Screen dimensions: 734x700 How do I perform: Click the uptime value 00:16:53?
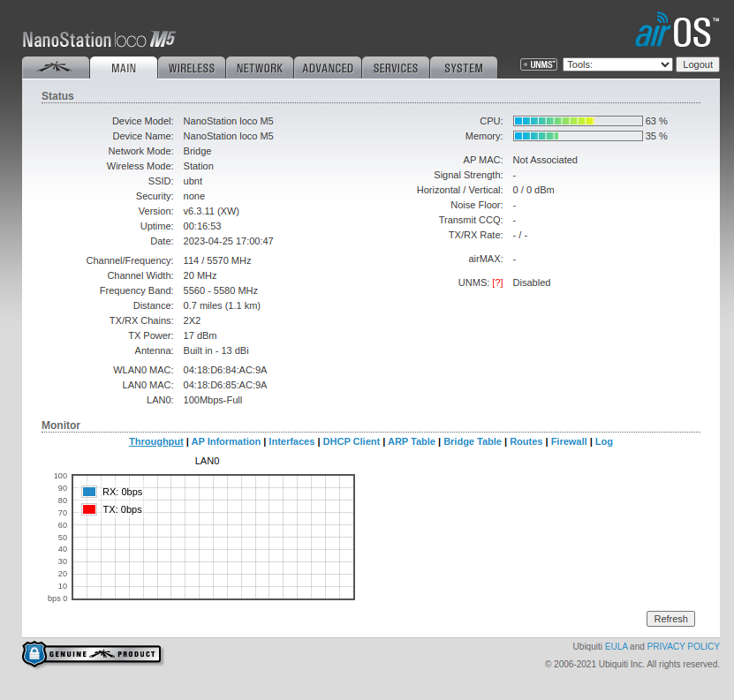point(202,226)
